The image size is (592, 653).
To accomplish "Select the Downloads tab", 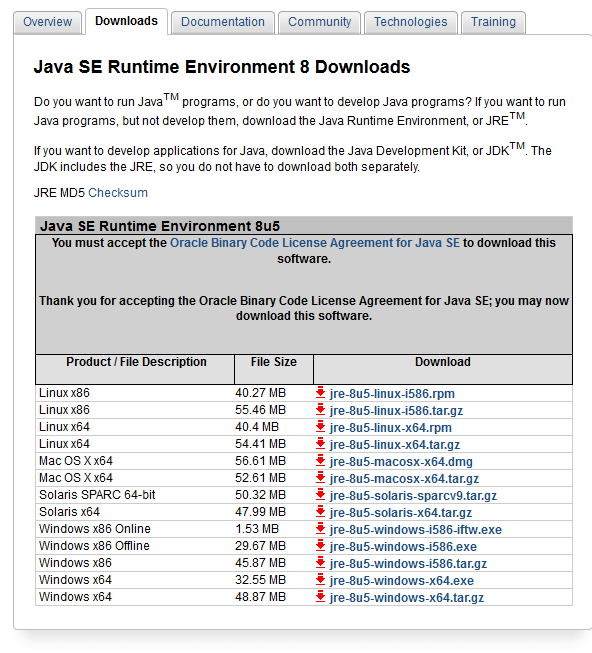I will [126, 21].
